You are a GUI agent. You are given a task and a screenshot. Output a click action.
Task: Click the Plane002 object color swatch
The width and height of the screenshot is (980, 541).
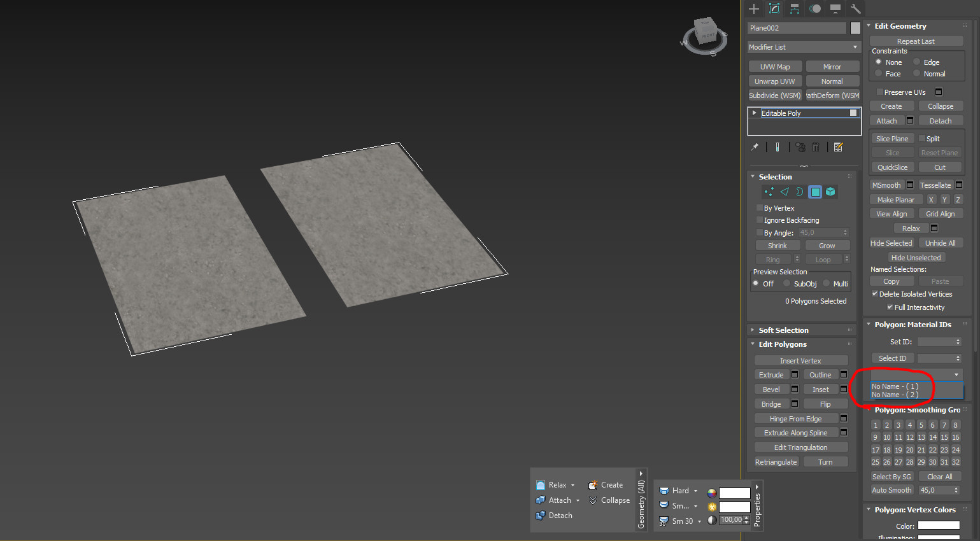point(855,28)
